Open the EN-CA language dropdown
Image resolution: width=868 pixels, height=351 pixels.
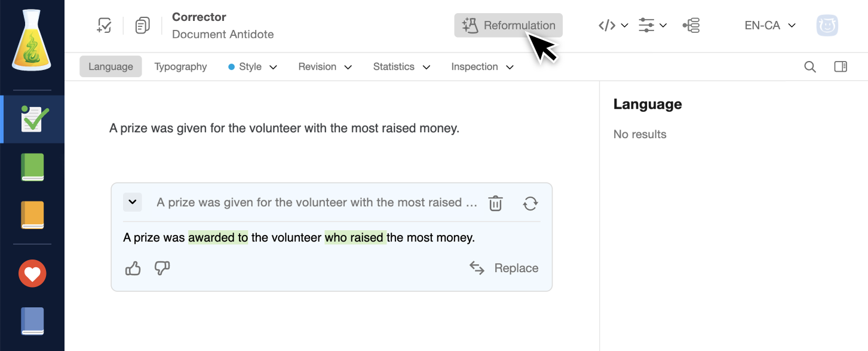tap(769, 26)
